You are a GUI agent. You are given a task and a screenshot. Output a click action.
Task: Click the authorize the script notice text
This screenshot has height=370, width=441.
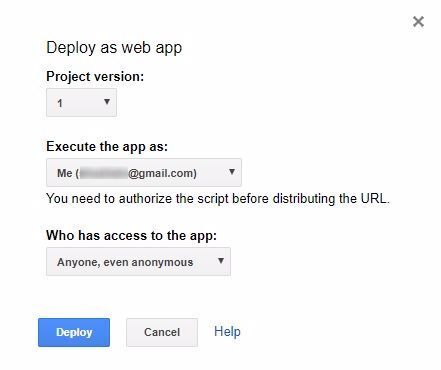218,199
